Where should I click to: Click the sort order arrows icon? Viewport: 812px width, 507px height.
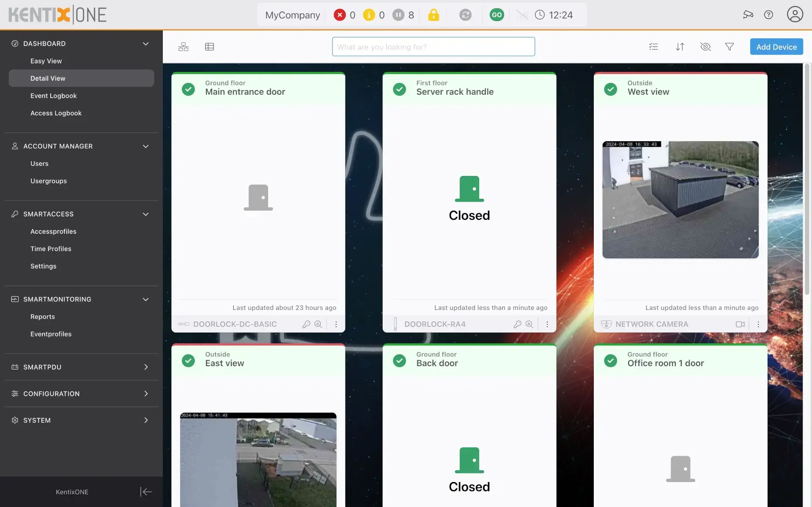coord(680,47)
